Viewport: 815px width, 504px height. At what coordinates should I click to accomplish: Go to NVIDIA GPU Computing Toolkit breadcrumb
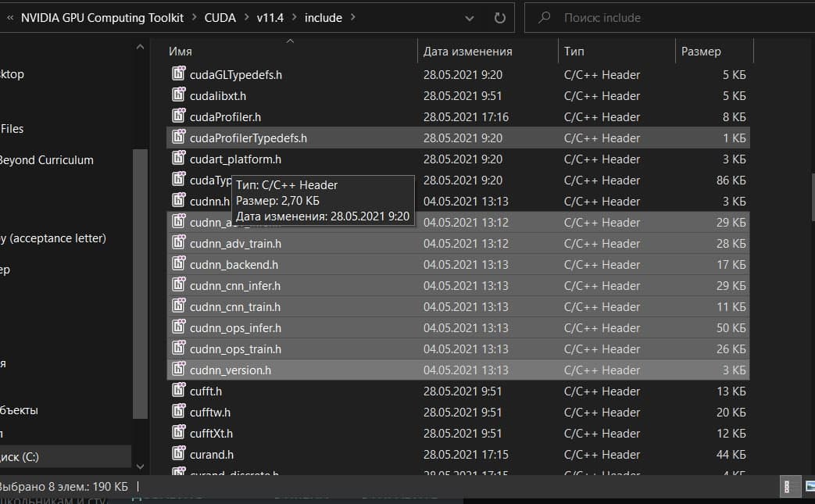pos(102,17)
